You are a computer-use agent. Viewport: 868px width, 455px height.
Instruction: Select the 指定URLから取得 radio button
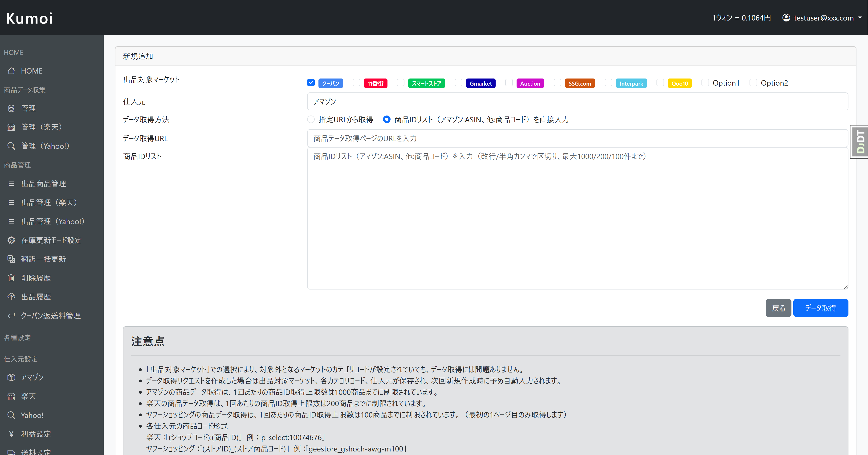click(311, 119)
